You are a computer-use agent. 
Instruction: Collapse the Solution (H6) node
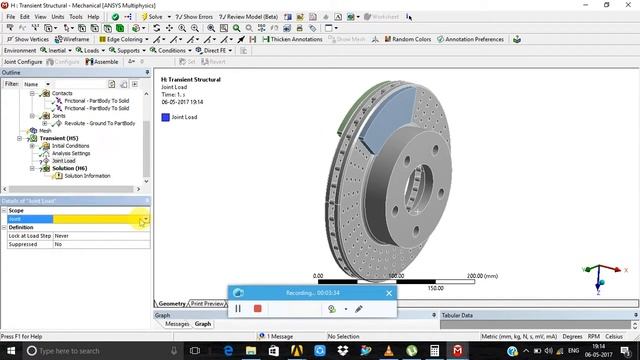32,168
